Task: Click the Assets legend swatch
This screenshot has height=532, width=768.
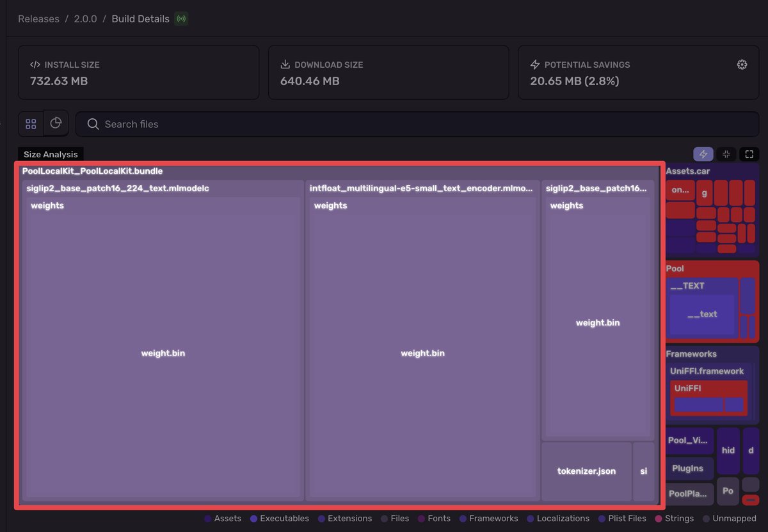Action: (x=208, y=519)
